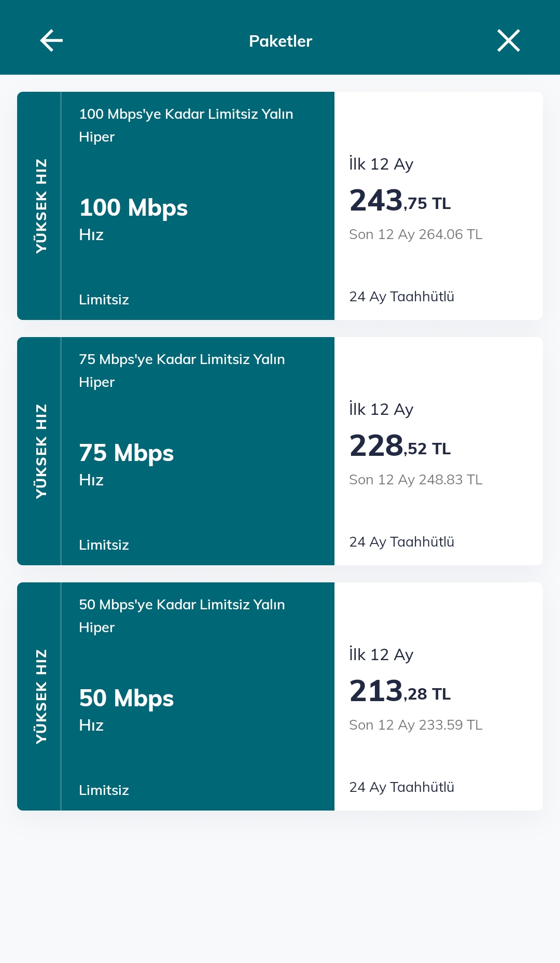
Task: Tap 'Son 12 Ay 248.83 TL' text
Action: pos(415,480)
